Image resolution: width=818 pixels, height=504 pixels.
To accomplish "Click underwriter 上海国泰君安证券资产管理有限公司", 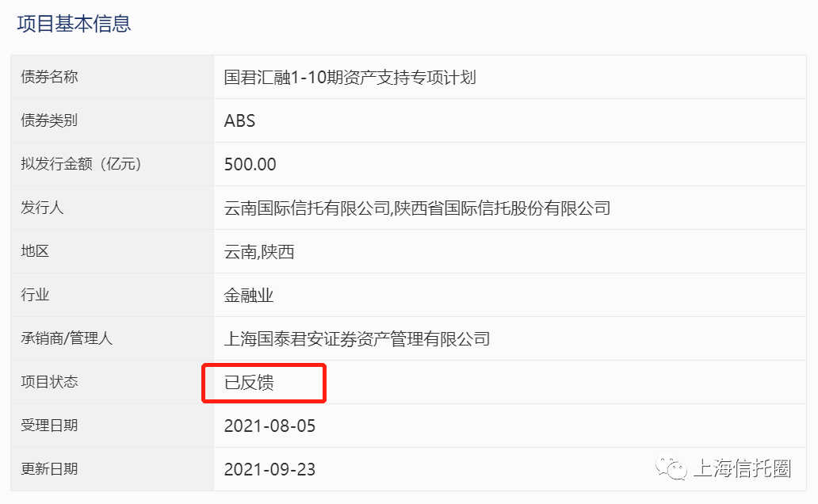I will (357, 339).
